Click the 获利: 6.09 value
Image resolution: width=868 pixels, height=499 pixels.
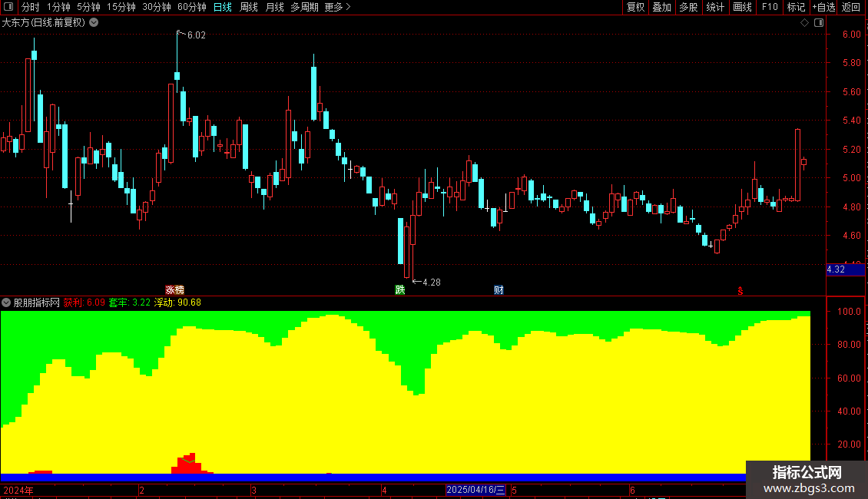pyautogui.click(x=84, y=302)
